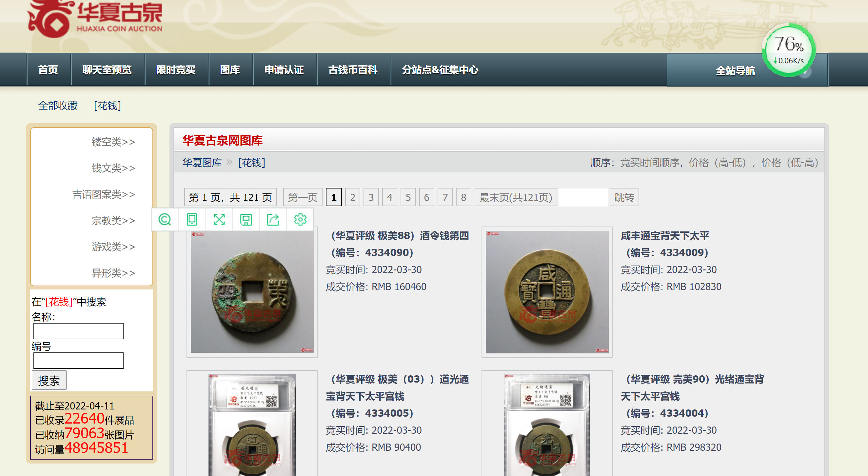Click the 名称 search input field
868x476 pixels.
(79, 331)
